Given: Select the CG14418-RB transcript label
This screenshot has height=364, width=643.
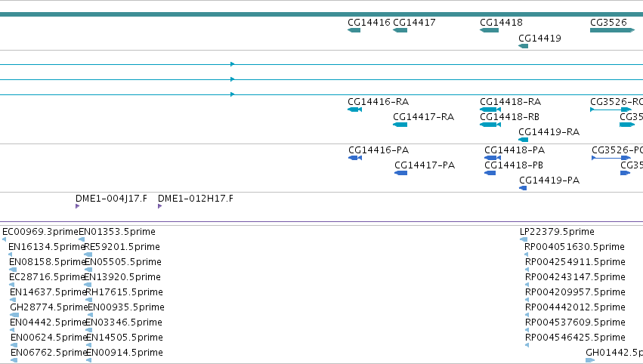Looking at the screenshot, I should coord(509,117).
